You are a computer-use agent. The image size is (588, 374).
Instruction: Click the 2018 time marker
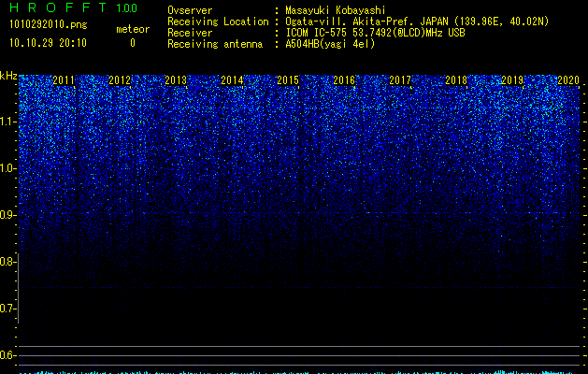[456, 79]
